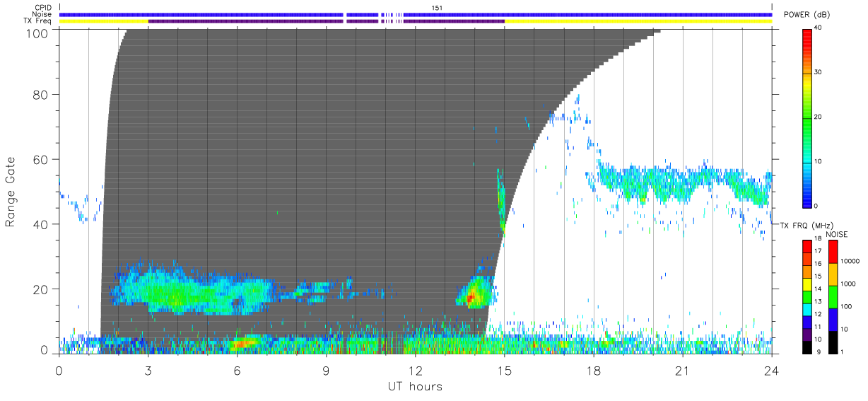Click the green middle of the POWER color bar
The width and height of the screenshot is (868, 401).
pos(808,117)
